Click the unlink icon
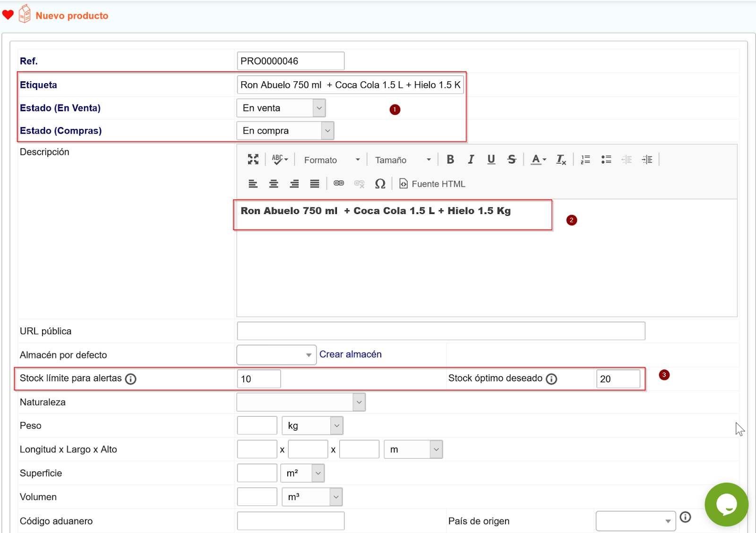The height and width of the screenshot is (533, 756). (x=360, y=183)
